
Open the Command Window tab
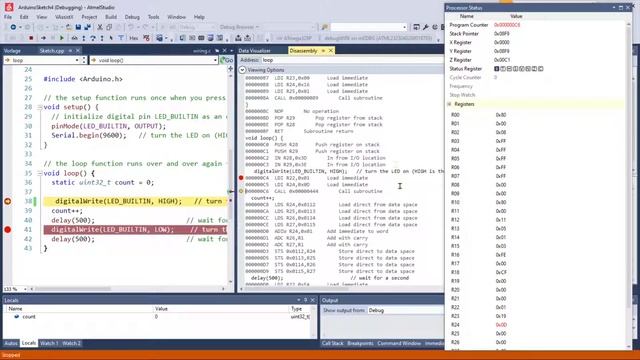pos(399,343)
